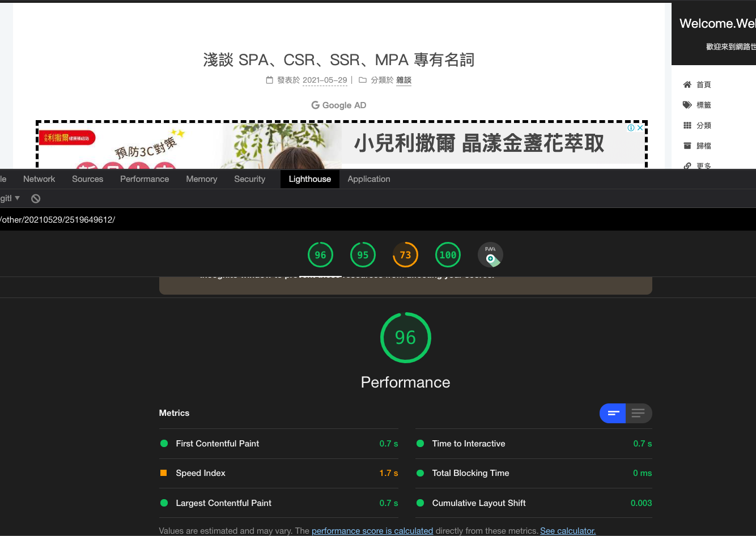Open the archive box icon in sidebar
The width and height of the screenshot is (756, 536).
687,146
